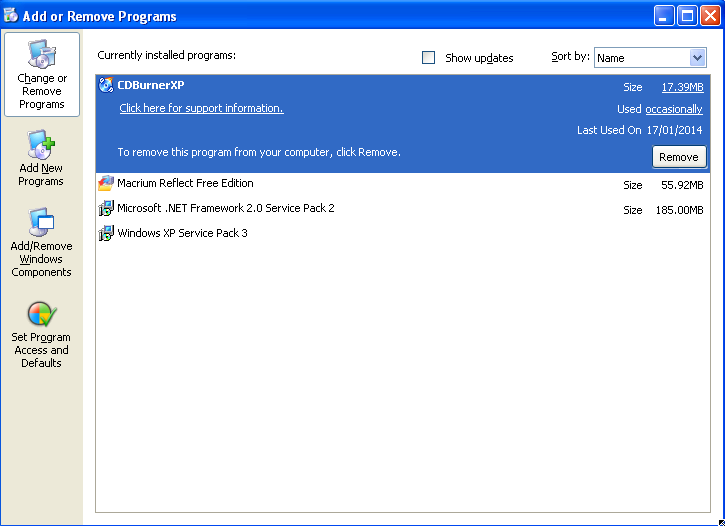This screenshot has height=526, width=725.
Task: Click the Sort by Name combo box
Action: pos(640,58)
